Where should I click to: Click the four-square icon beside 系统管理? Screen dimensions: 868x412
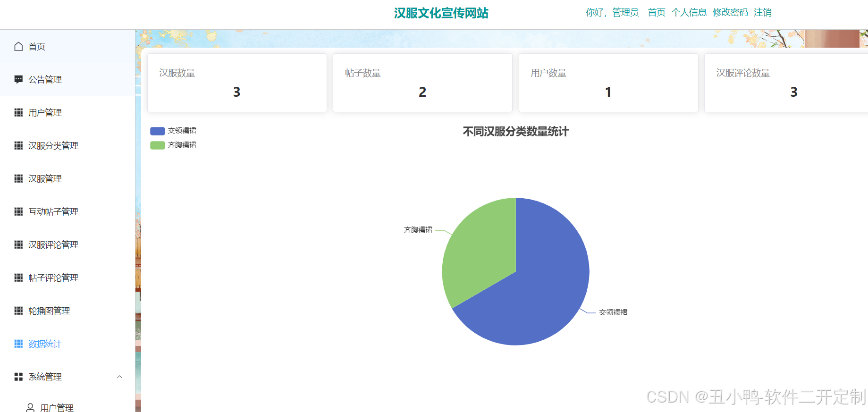[18, 377]
